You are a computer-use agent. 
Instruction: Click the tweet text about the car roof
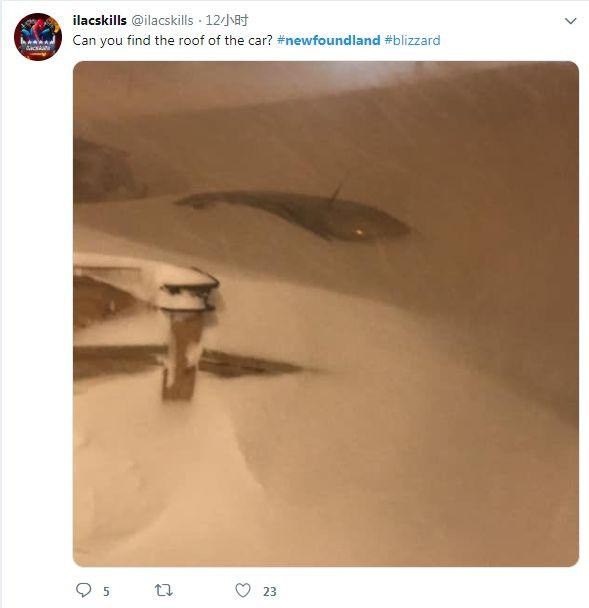(x=173, y=40)
